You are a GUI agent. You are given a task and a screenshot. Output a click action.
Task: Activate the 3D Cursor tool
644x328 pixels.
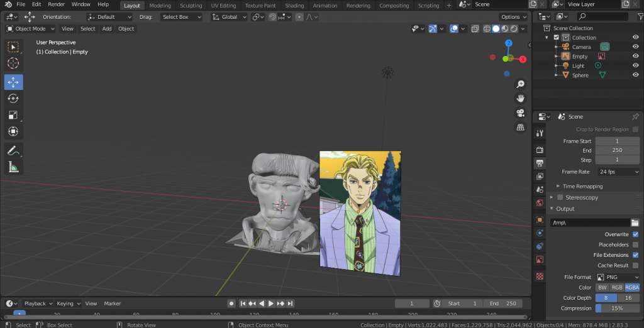pyautogui.click(x=14, y=63)
